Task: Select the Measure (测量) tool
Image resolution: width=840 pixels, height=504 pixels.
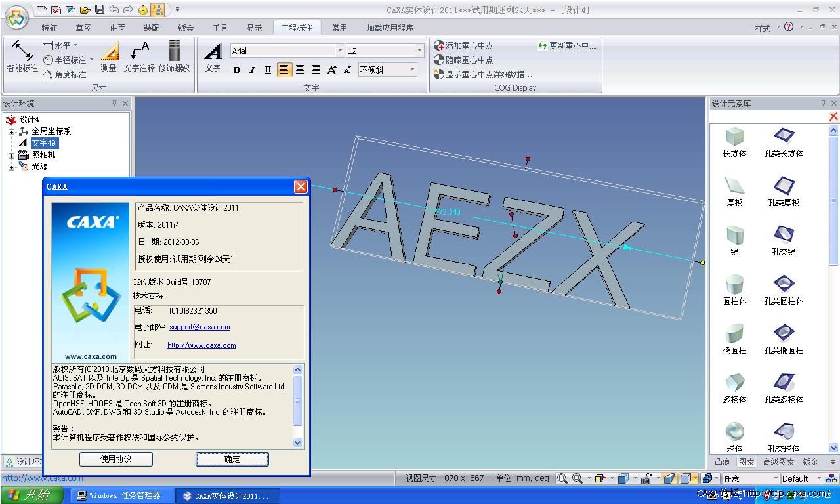Action: [x=109, y=56]
